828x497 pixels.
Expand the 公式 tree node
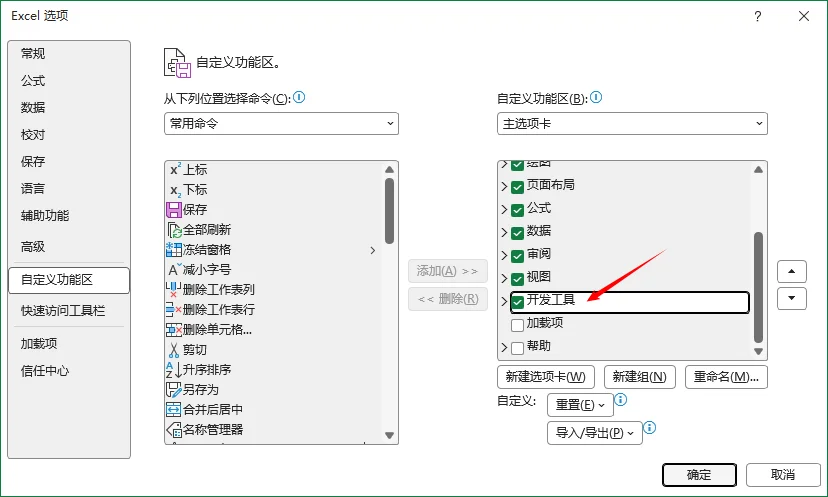pyautogui.click(x=504, y=210)
